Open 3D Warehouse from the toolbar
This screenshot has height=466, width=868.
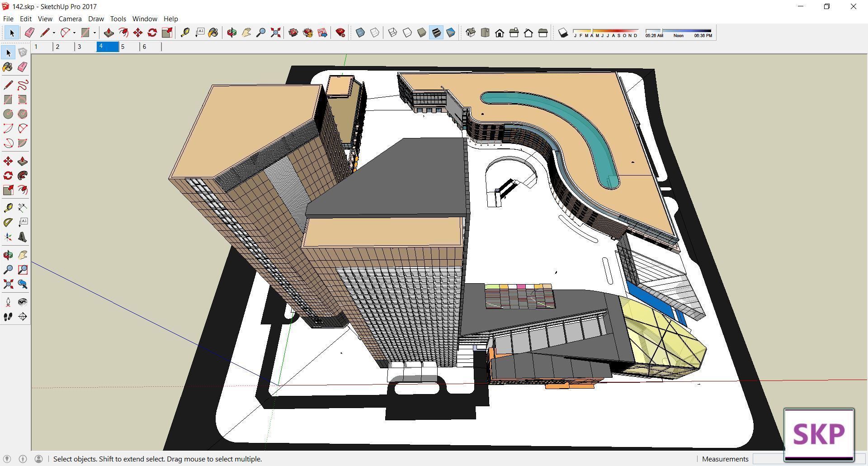[x=293, y=33]
